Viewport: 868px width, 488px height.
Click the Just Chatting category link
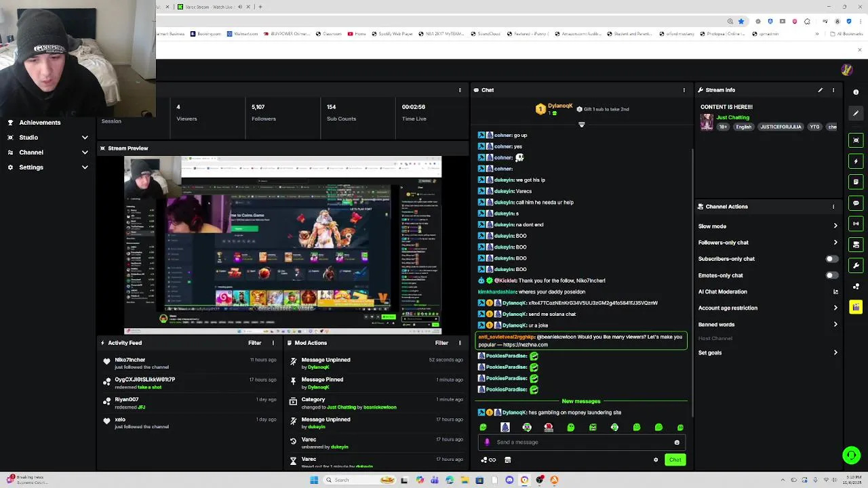(732, 118)
